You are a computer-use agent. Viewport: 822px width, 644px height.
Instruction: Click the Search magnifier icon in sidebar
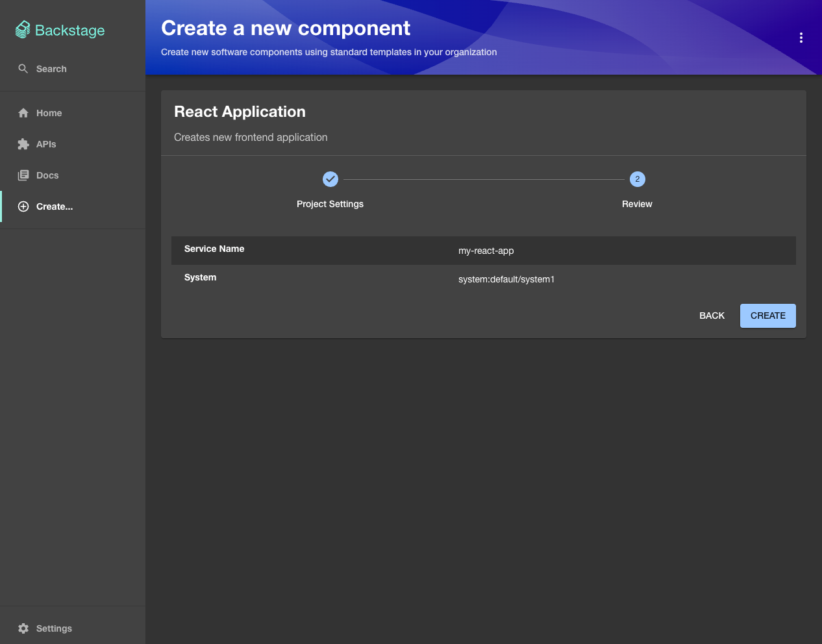(x=23, y=69)
